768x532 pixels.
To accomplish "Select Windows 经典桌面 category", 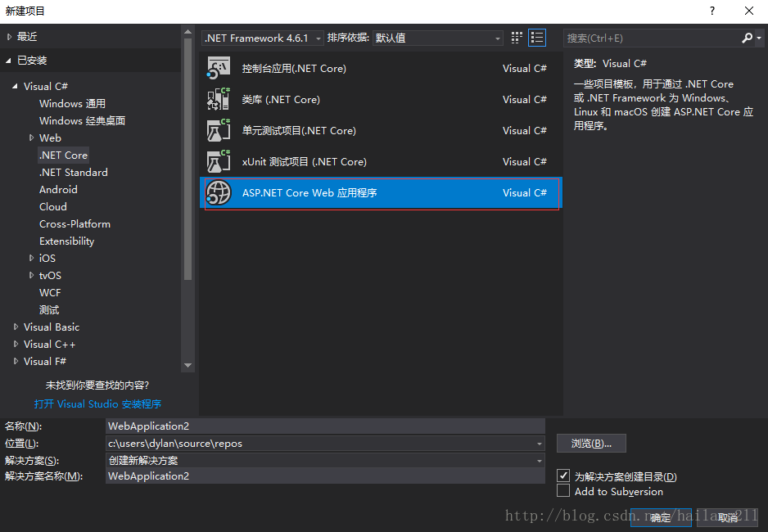I will point(82,121).
